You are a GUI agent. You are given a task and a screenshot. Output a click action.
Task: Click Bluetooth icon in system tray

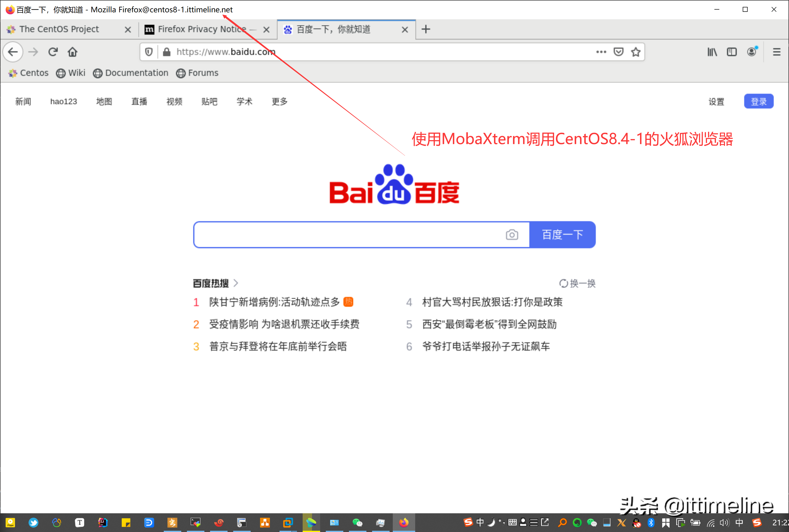click(x=651, y=522)
